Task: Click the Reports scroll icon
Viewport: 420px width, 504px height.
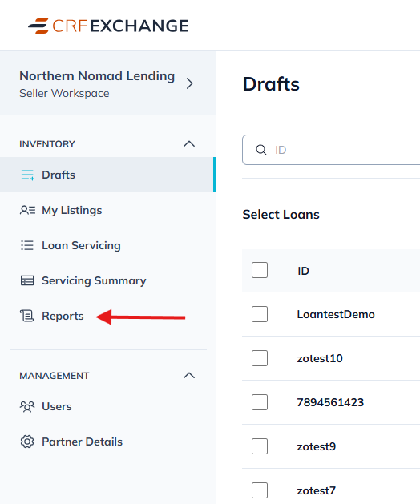Action: [x=27, y=316]
